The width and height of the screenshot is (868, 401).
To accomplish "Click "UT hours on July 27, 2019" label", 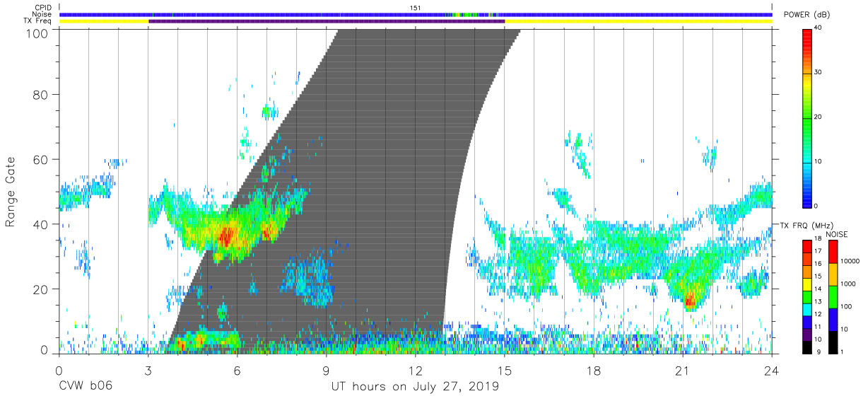I will pos(416,387).
